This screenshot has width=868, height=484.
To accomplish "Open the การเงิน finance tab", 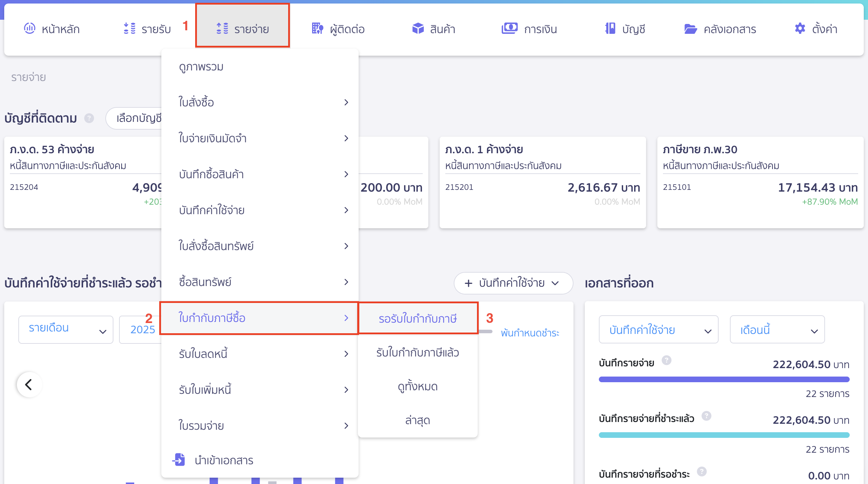I will 529,29.
